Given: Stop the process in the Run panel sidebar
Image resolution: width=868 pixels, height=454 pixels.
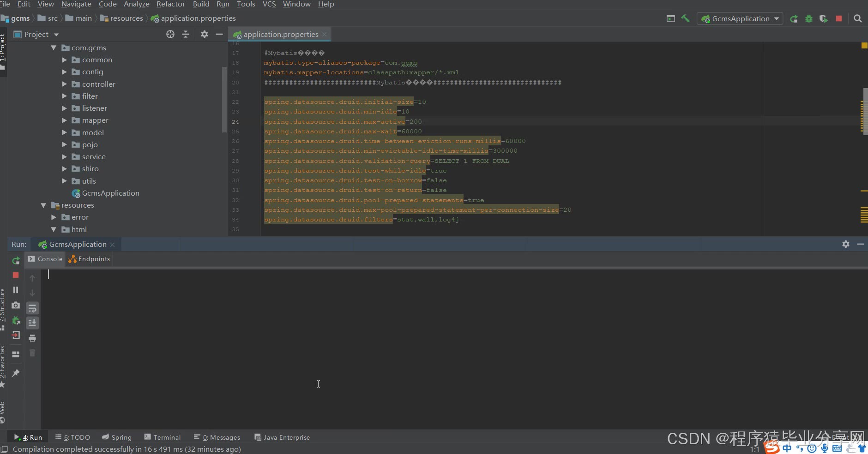Looking at the screenshot, I should (x=16, y=275).
